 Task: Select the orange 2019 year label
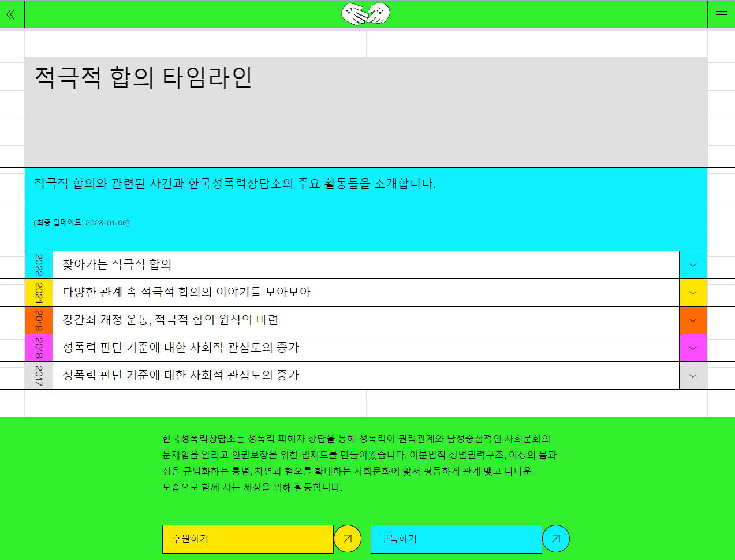tap(39, 320)
